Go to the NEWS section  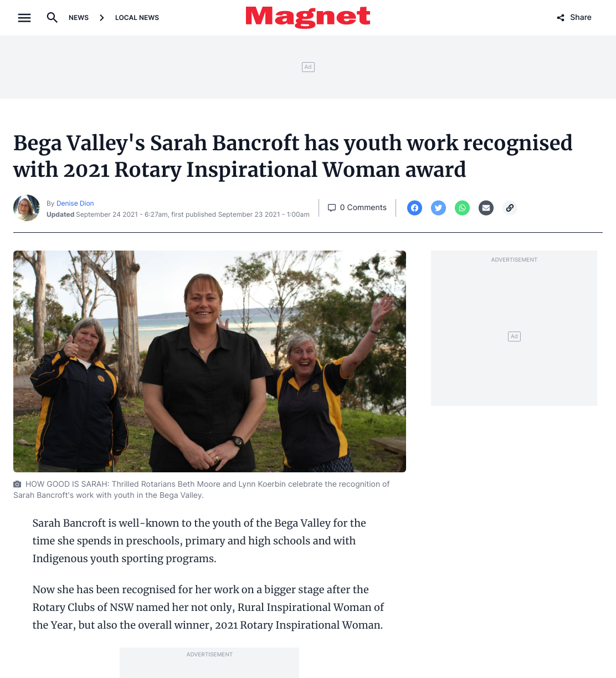click(79, 18)
